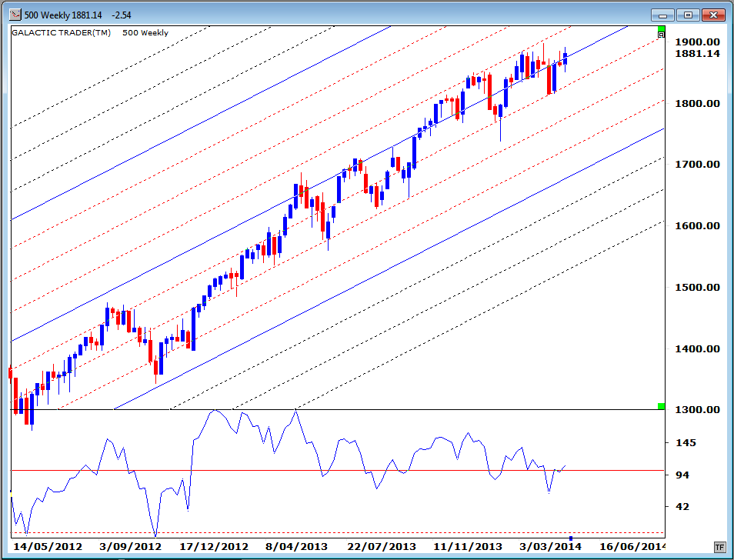
Task: Click the 8/04/2013 date label
Action: tap(297, 546)
